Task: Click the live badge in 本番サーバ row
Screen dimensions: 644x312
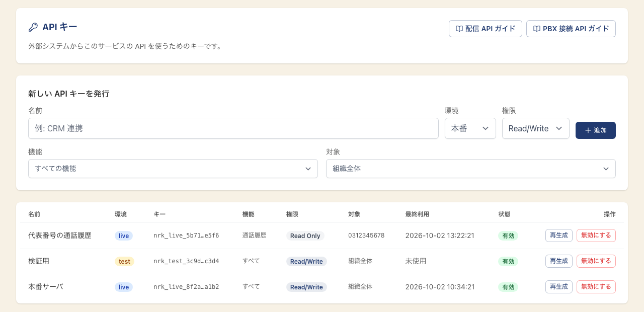Action: click(x=124, y=287)
